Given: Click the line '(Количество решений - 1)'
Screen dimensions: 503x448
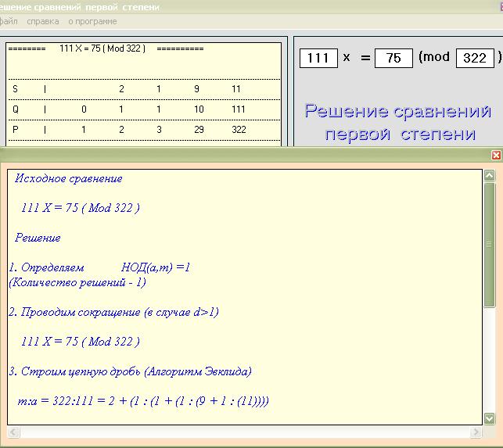Looking at the screenshot, I should coord(77,282).
